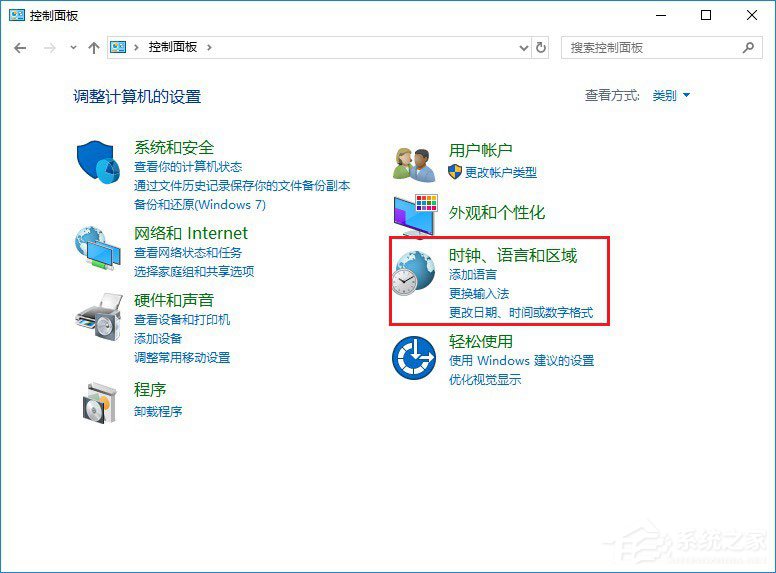
Task: Minimize the 控制面板 window
Action: click(x=661, y=15)
